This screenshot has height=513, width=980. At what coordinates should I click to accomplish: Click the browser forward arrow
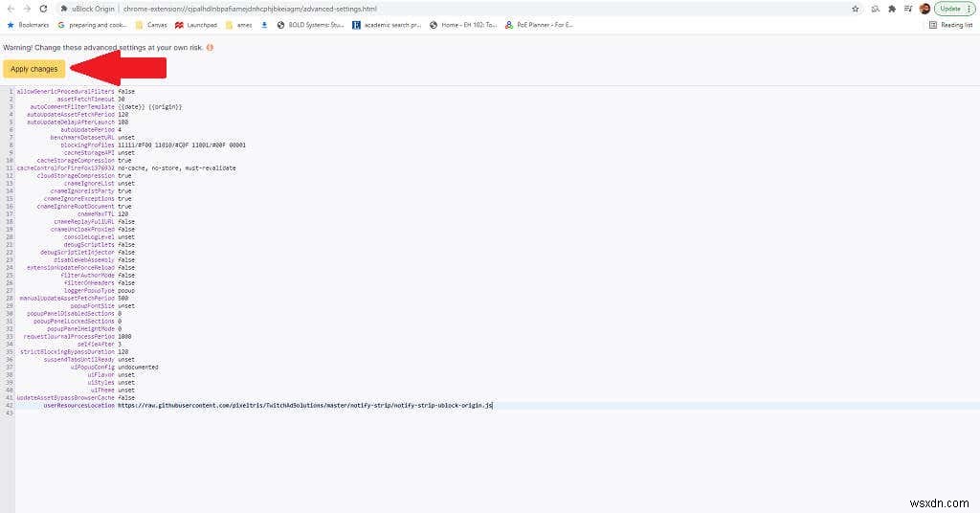pos(27,9)
